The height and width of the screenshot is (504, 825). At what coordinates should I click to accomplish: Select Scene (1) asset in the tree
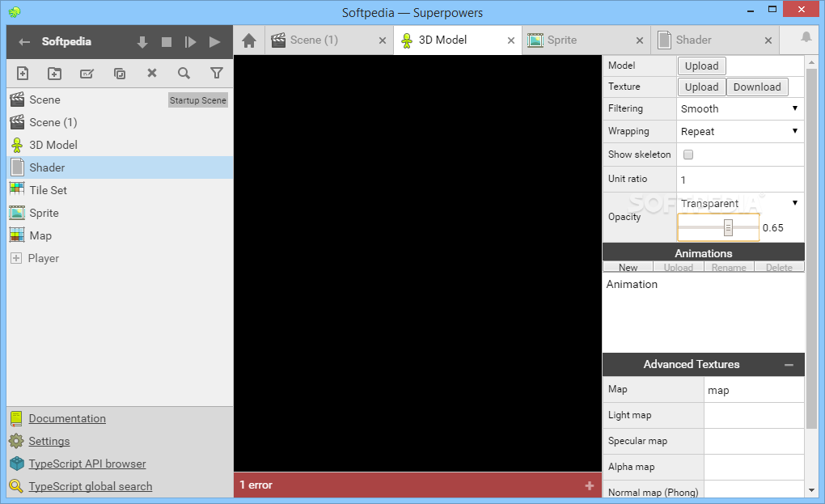tap(120, 122)
